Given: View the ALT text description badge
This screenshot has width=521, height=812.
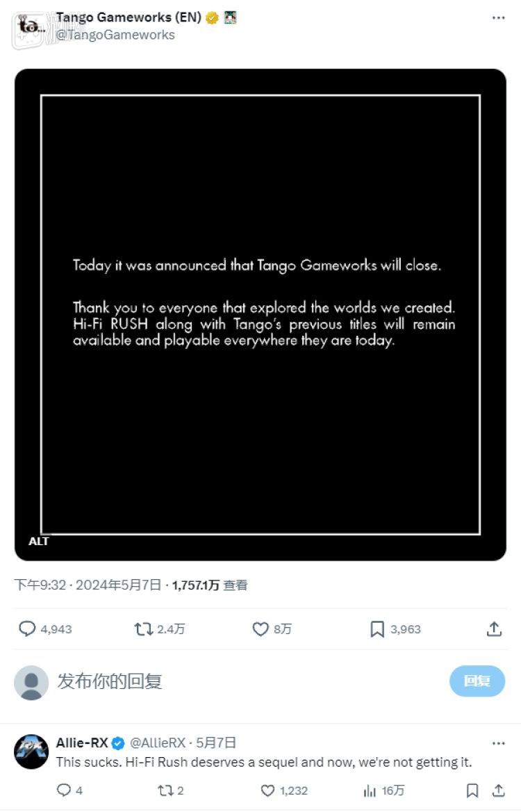Looking at the screenshot, I should tap(39, 541).
